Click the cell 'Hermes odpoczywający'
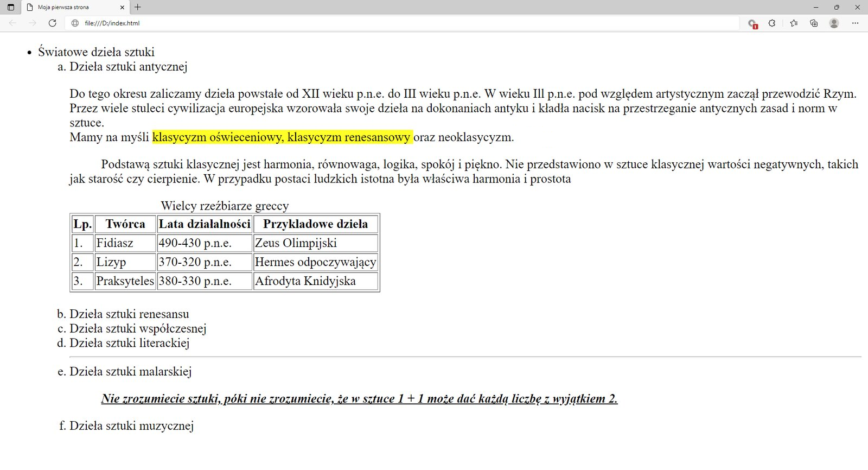868x470 pixels. pyautogui.click(x=316, y=262)
